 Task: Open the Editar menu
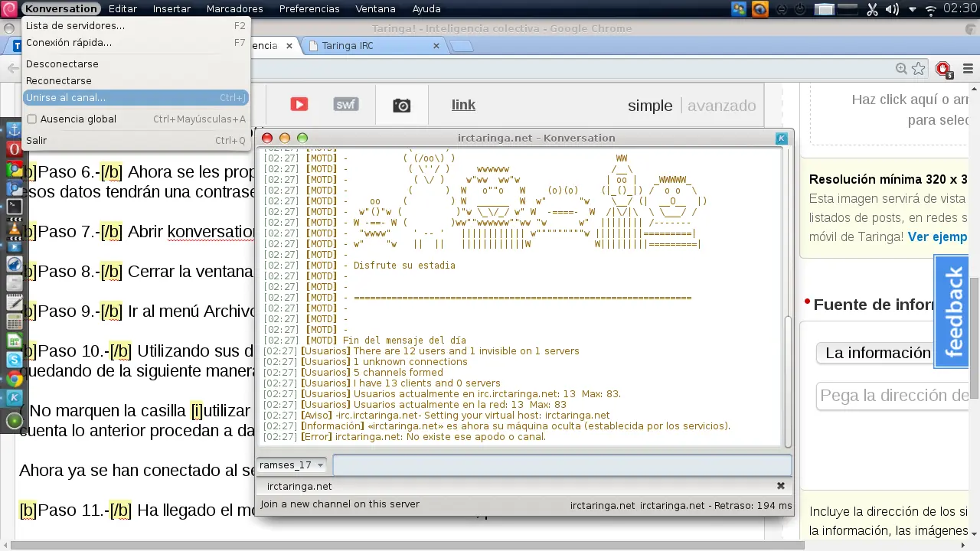pos(122,9)
